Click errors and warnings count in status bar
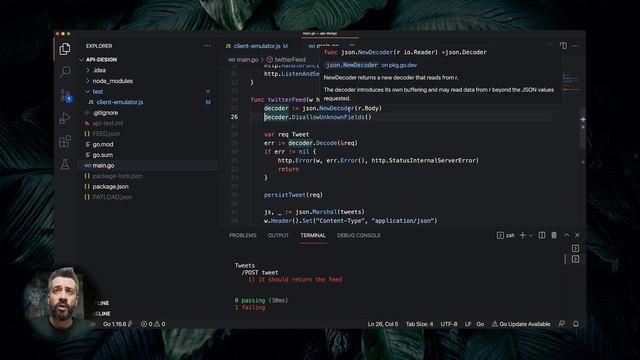Screen dimensions: 640x360 153,324
